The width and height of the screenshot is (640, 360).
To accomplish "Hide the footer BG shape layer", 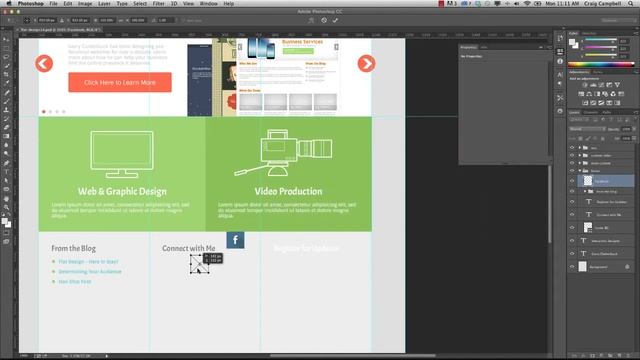I will pyautogui.click(x=572, y=227).
